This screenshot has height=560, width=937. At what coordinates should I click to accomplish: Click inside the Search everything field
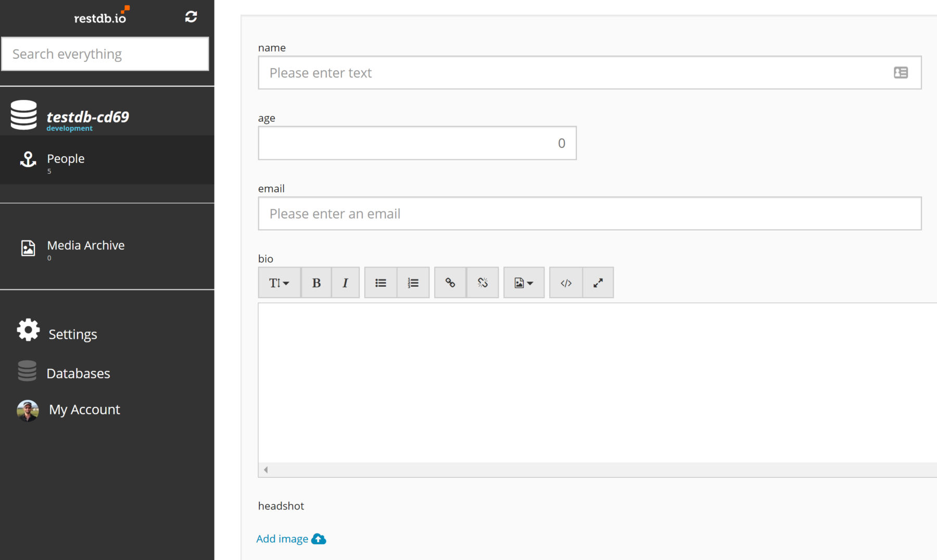click(104, 54)
